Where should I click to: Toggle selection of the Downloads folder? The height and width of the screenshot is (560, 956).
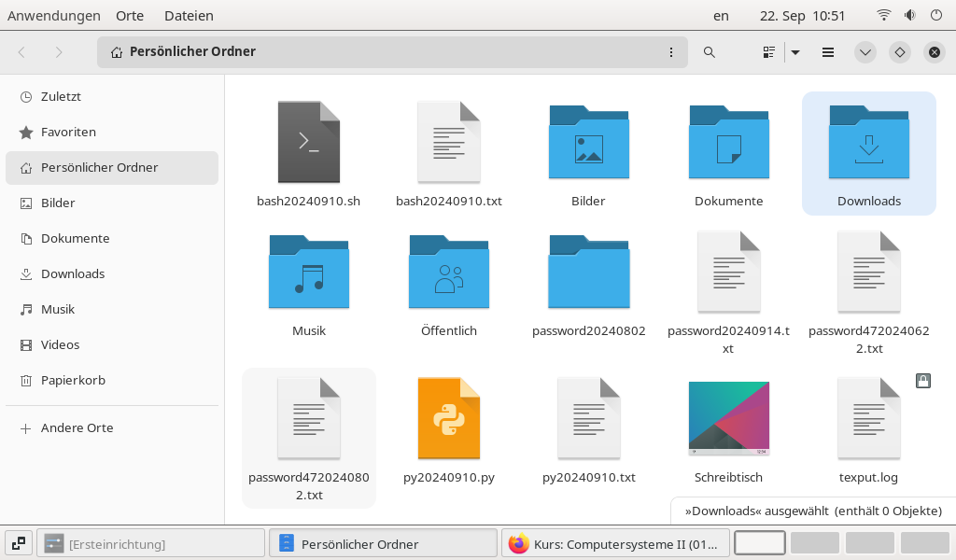coord(868,145)
